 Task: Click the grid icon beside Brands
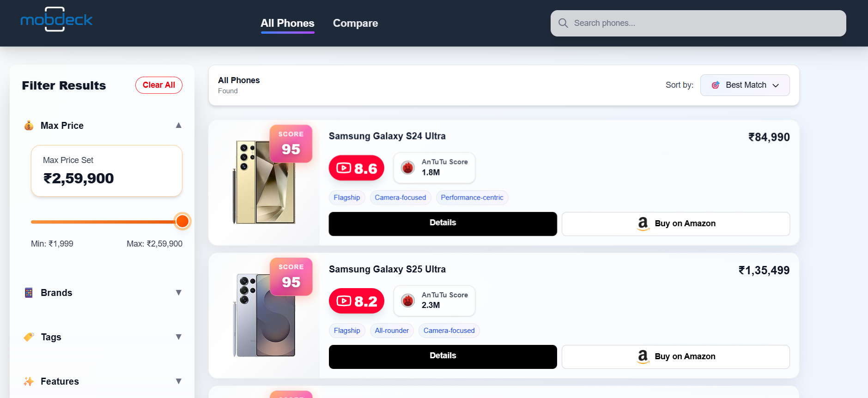coord(29,292)
